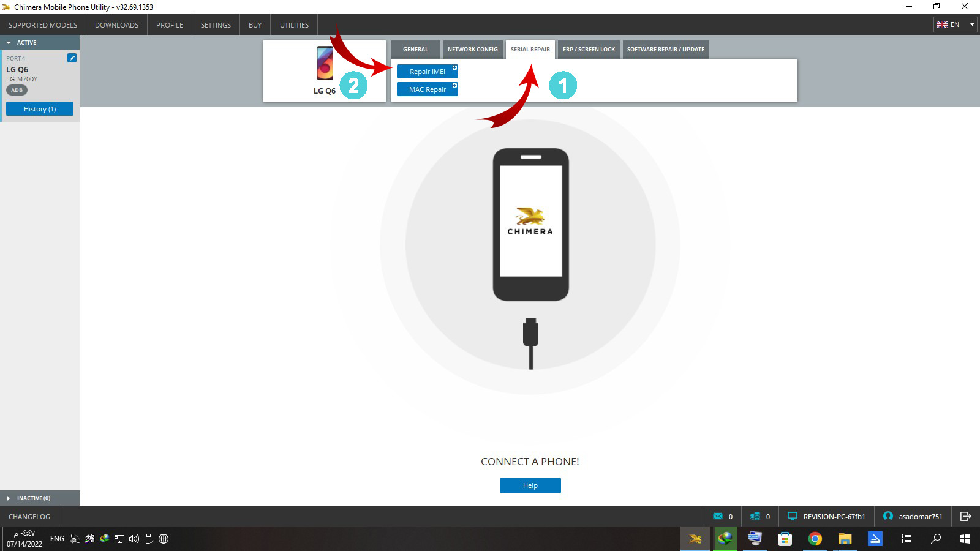Open the blue scanner app in taskbar
The height and width of the screenshot is (551, 980).
point(875,539)
